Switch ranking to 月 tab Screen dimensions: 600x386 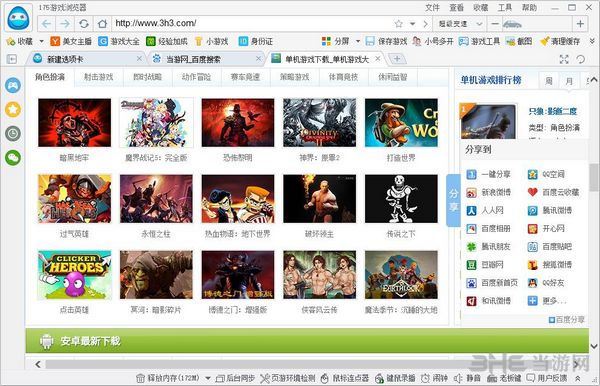pyautogui.click(x=569, y=81)
